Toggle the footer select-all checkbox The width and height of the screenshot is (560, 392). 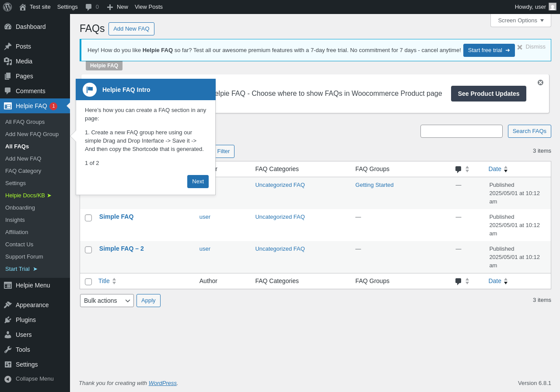coord(88,282)
